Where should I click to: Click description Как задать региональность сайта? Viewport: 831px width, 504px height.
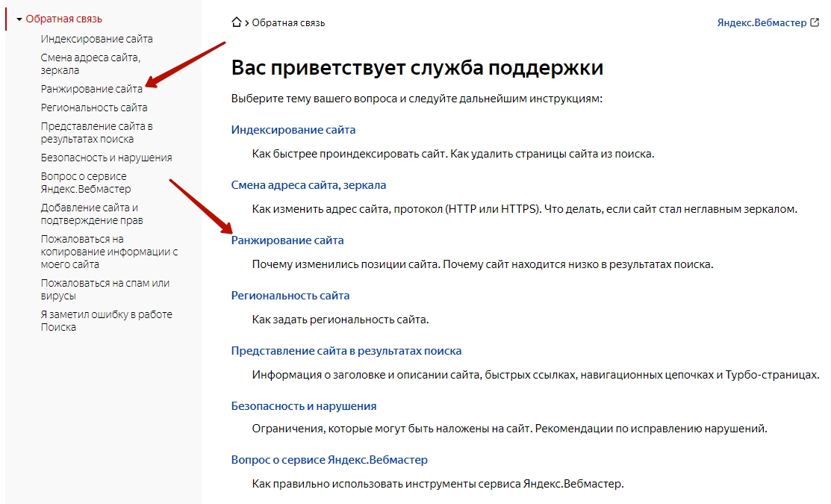pyautogui.click(x=340, y=320)
